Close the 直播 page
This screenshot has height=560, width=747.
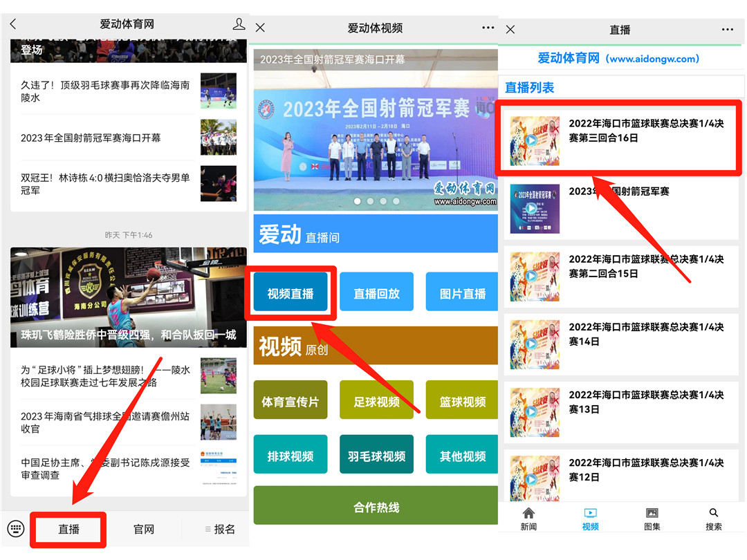(510, 30)
